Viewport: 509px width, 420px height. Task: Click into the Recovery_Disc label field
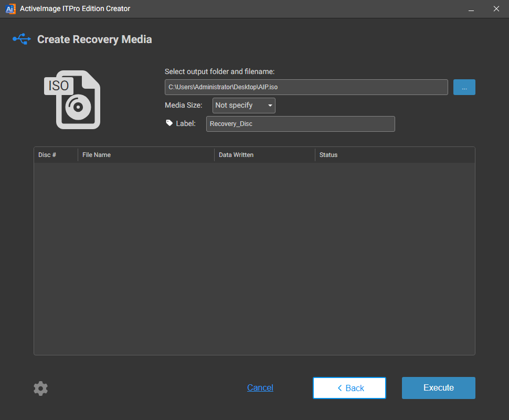(x=300, y=124)
